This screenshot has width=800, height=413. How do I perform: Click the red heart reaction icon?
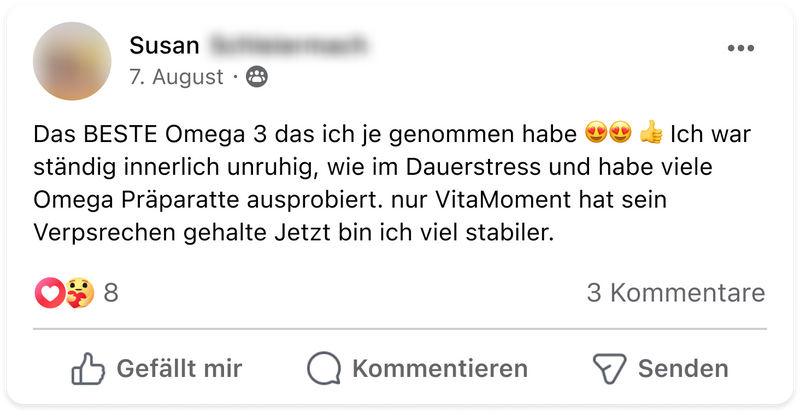tap(49, 293)
